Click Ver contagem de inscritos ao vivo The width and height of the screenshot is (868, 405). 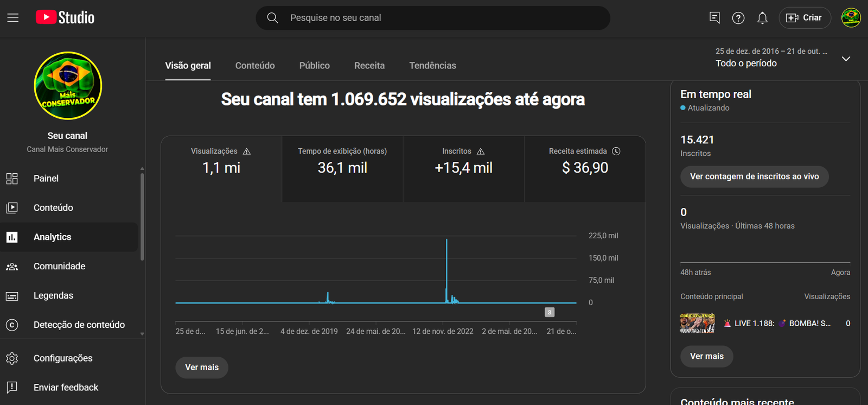tap(754, 176)
